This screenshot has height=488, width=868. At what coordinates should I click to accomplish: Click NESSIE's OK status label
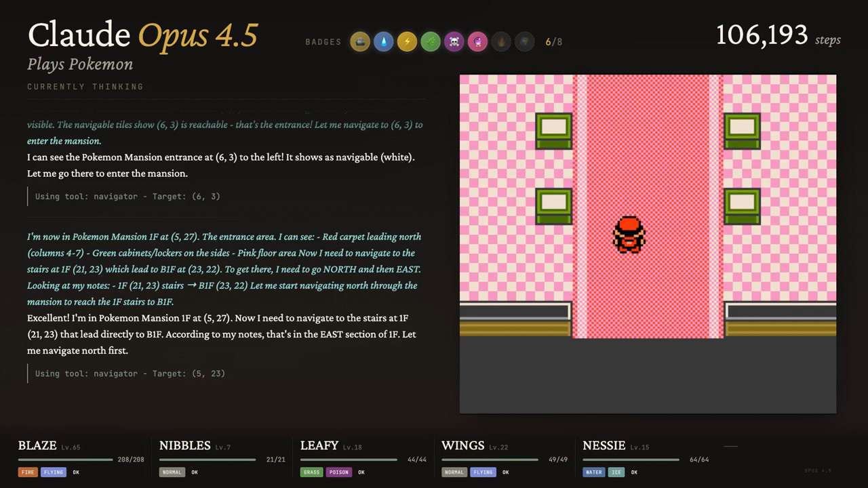634,472
